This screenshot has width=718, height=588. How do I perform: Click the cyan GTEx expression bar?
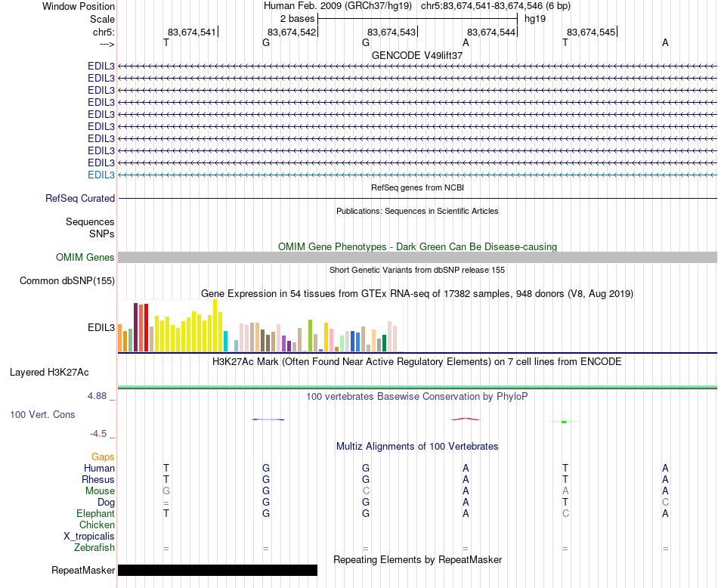point(225,341)
